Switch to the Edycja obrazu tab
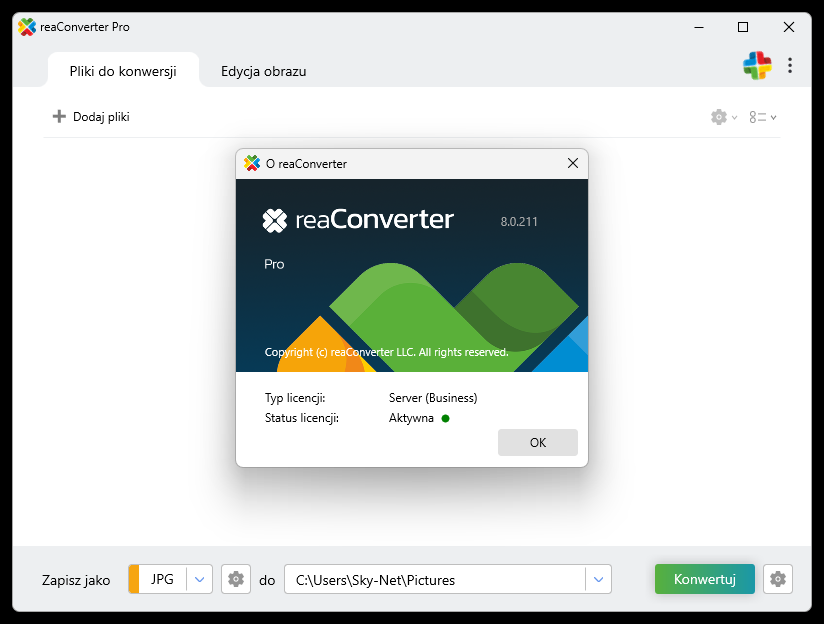This screenshot has width=824, height=624. pos(263,71)
